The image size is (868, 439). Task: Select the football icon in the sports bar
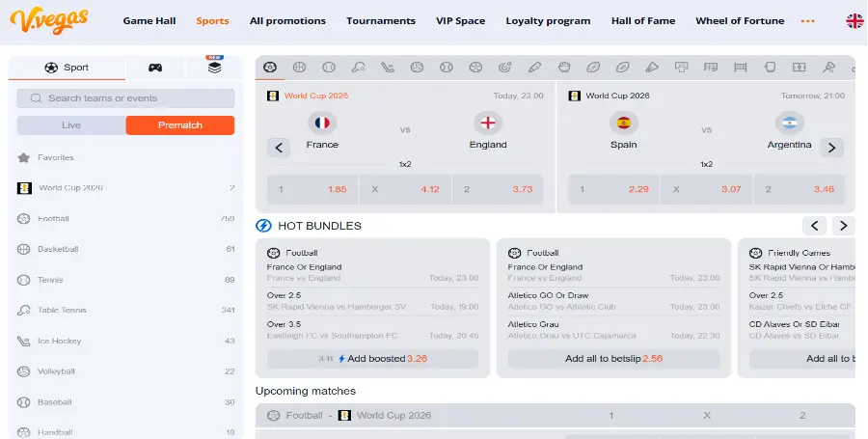(x=270, y=67)
